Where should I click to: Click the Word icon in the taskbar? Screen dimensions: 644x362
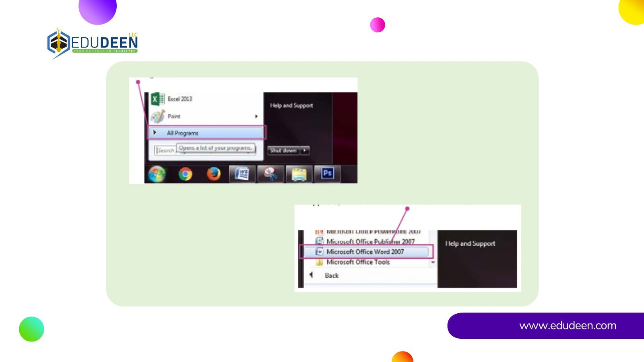(242, 174)
